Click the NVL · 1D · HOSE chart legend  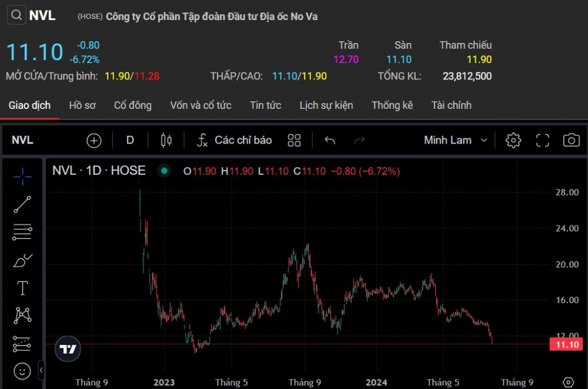[x=99, y=171]
